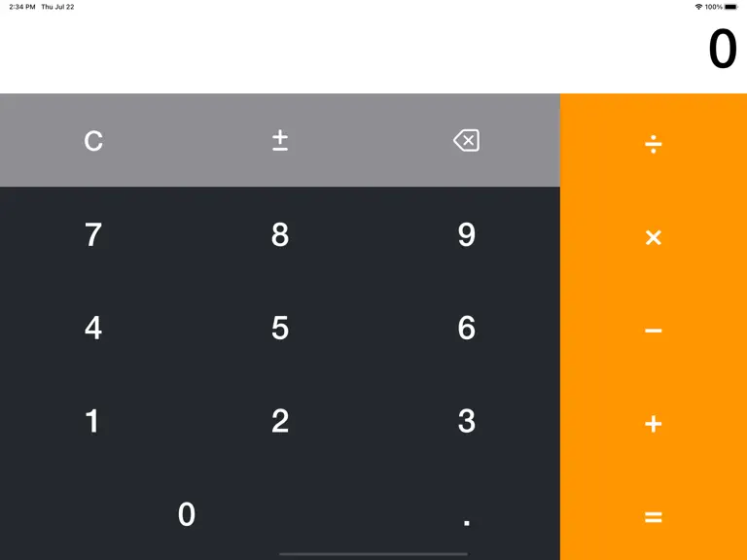
Task: Click the number 9 key
Action: [x=467, y=233]
